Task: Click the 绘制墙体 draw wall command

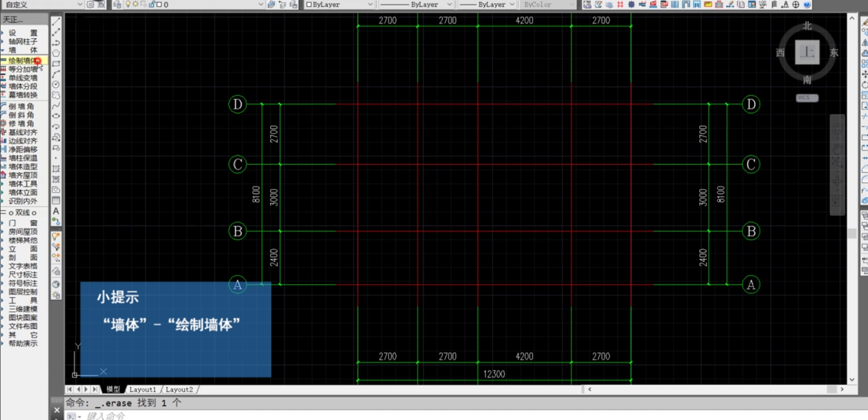Action: (23, 60)
